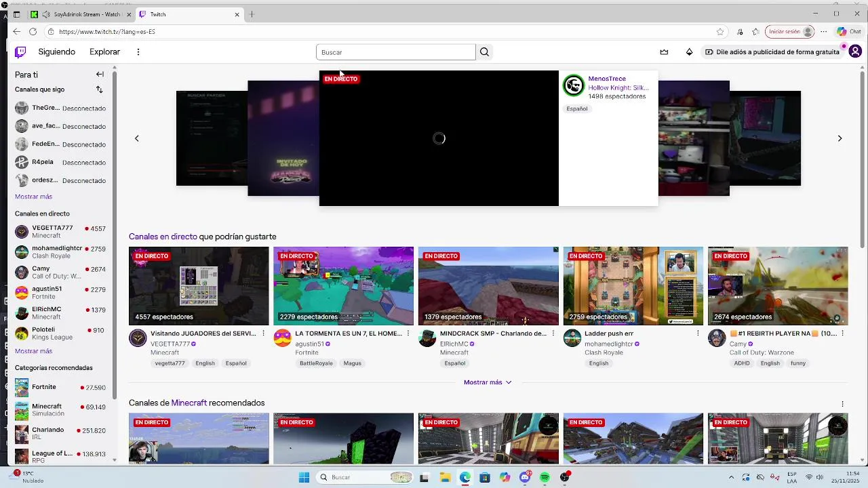
Task: Go to previous carousel stream
Action: click(x=136, y=138)
